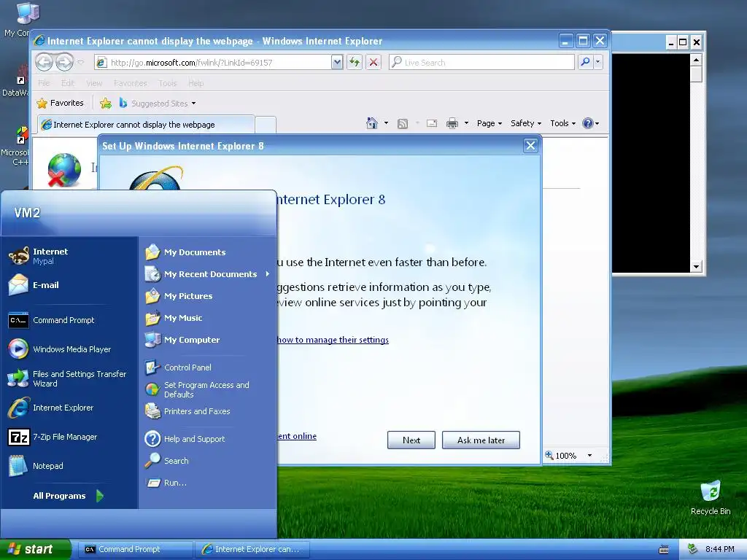Click Next in IE8 setup dialog
This screenshot has height=560, width=747.
click(x=411, y=440)
